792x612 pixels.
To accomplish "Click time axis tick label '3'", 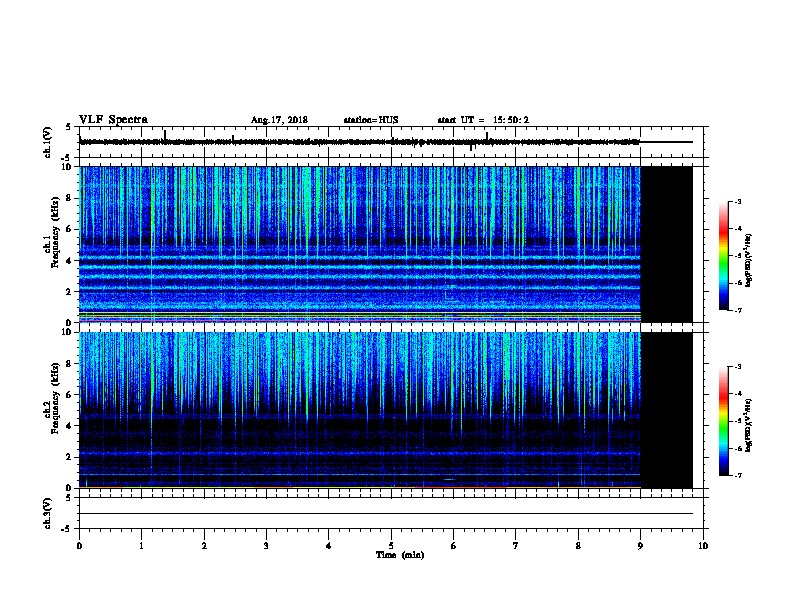I will 266,545.
